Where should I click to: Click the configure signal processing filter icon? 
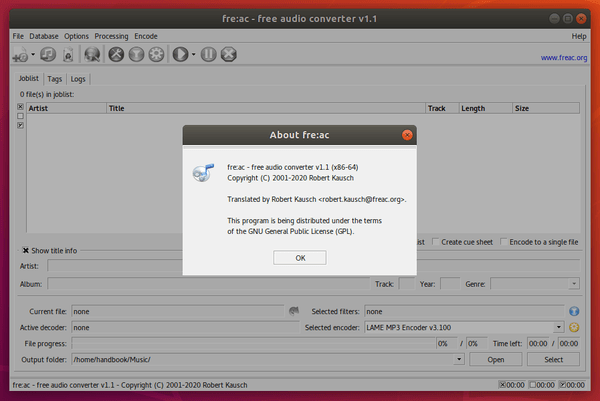pyautogui.click(x=136, y=54)
